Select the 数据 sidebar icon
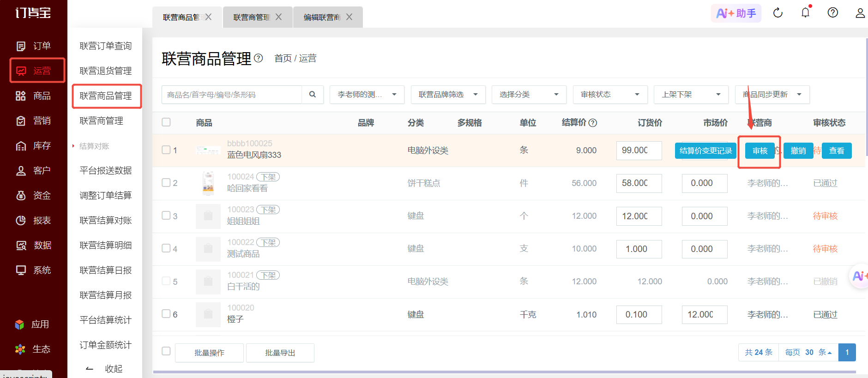 (x=21, y=246)
